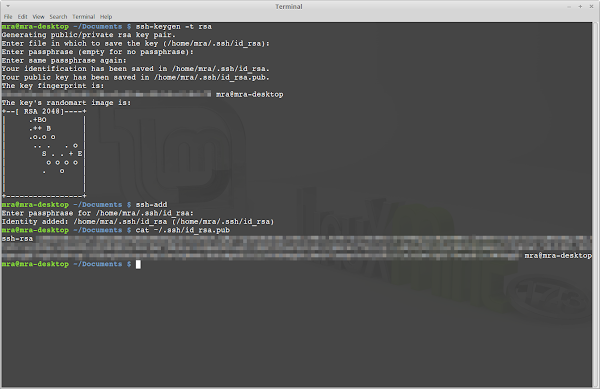Click the 'ssh-rsa' key prefix text
This screenshot has height=389, width=600.
17,239
